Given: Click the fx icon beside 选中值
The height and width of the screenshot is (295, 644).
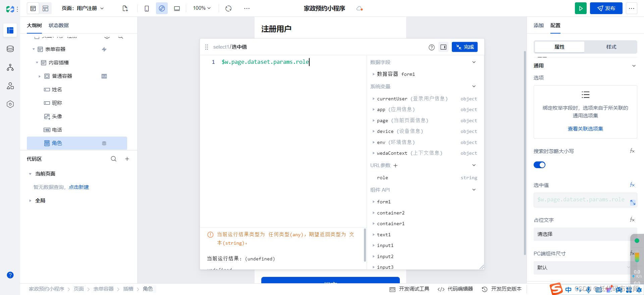Looking at the screenshot, I should (632, 185).
